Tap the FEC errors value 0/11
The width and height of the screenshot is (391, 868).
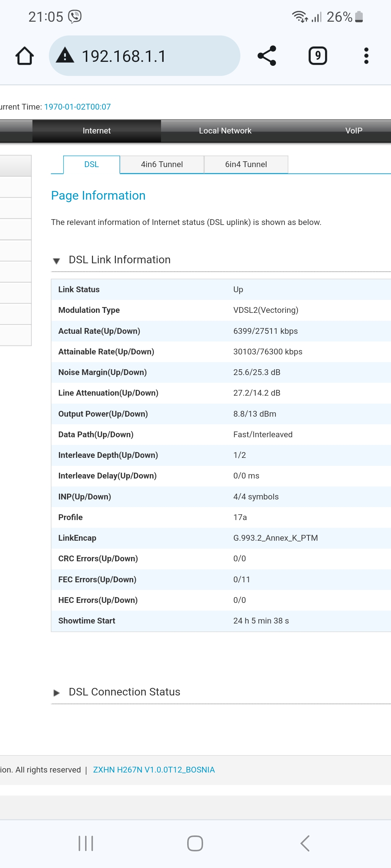coord(241,579)
